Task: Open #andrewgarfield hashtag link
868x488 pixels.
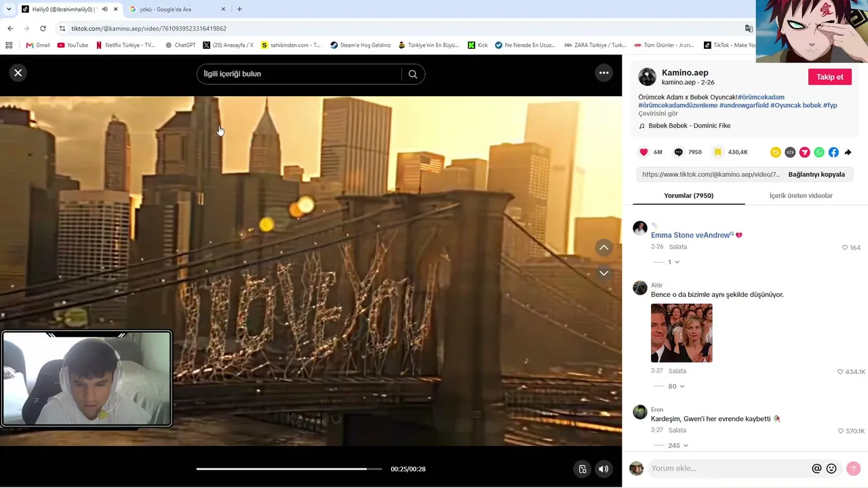Action: coord(744,106)
